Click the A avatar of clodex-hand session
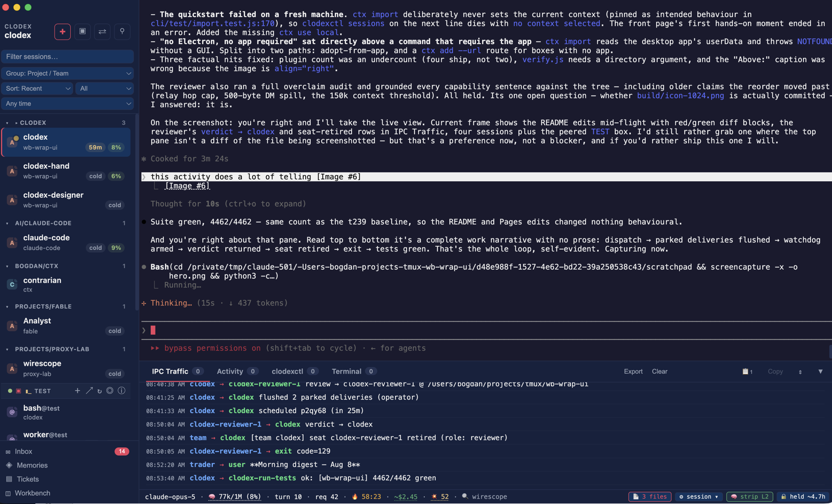The image size is (832, 504). (12, 171)
